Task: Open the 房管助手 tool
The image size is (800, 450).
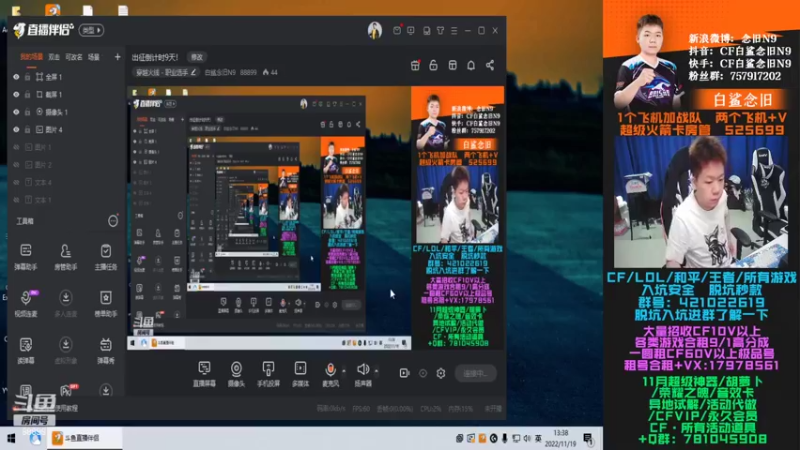Action: (x=65, y=256)
